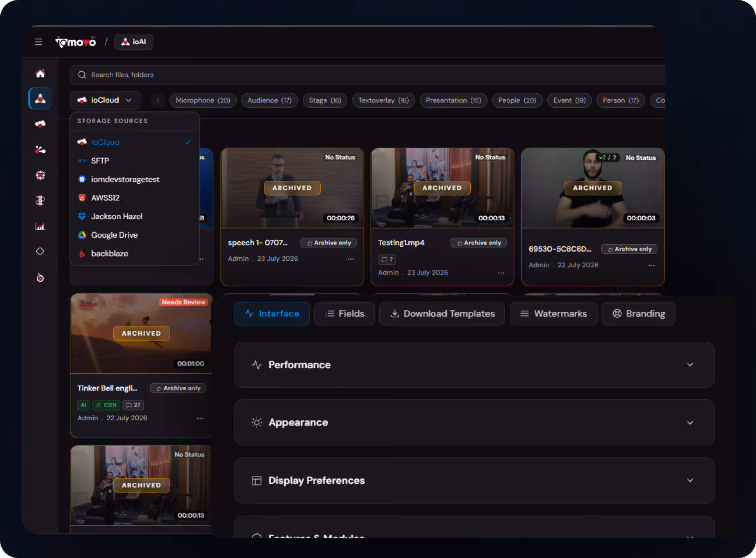Open the Testing1.mp4 video thumbnail

tap(442, 188)
